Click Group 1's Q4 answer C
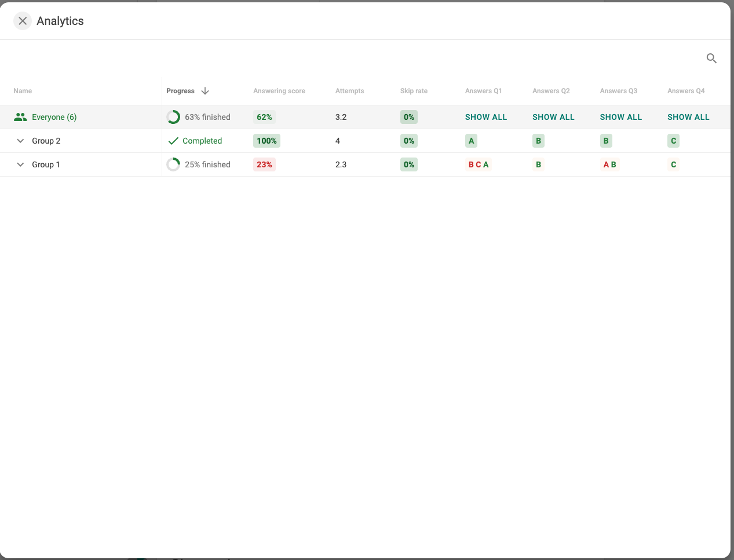Viewport: 734px width, 560px height. pos(674,164)
